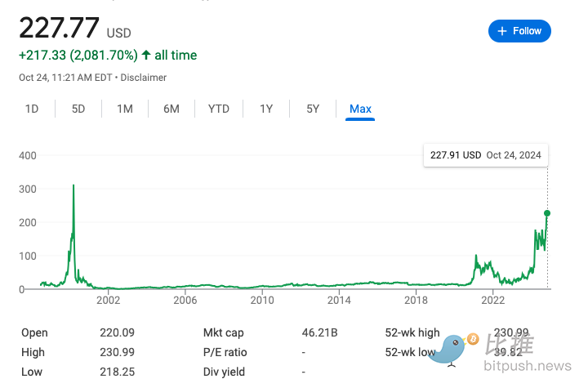The image size is (588, 388).
Task: Switch to the 5D range tab
Action: 78,109
